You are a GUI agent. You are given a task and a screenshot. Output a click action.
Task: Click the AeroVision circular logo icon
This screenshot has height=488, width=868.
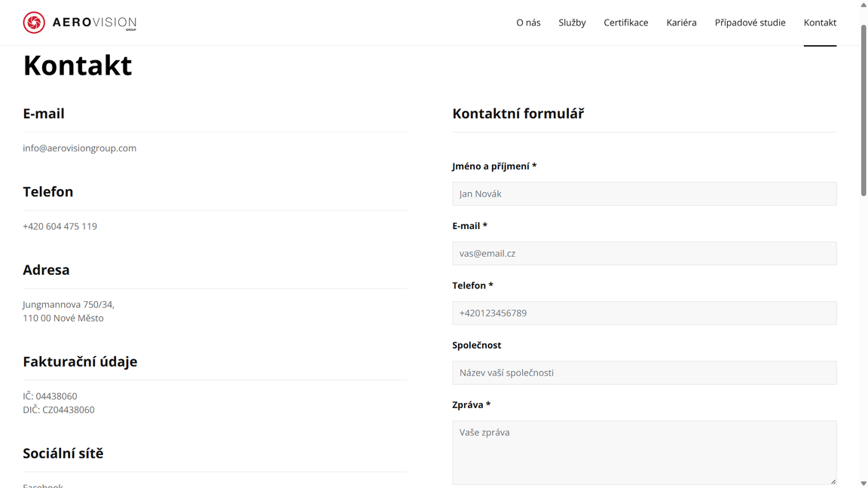[x=34, y=23]
